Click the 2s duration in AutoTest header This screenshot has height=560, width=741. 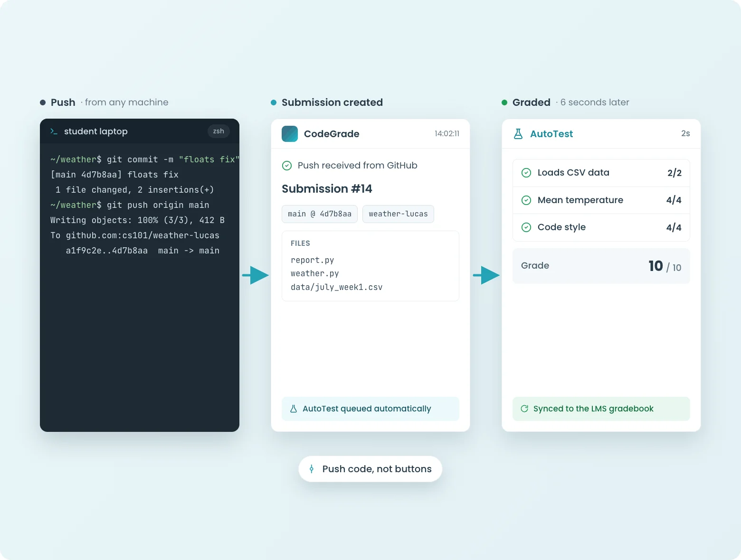[685, 133]
